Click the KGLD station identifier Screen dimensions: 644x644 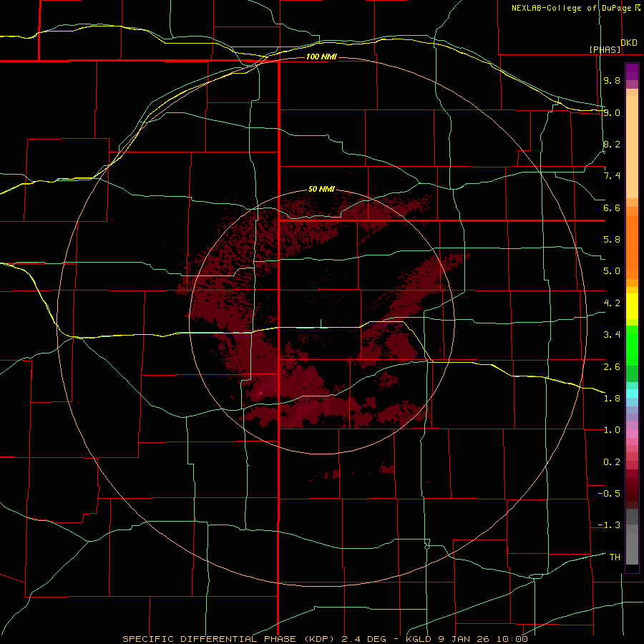click(x=420, y=639)
